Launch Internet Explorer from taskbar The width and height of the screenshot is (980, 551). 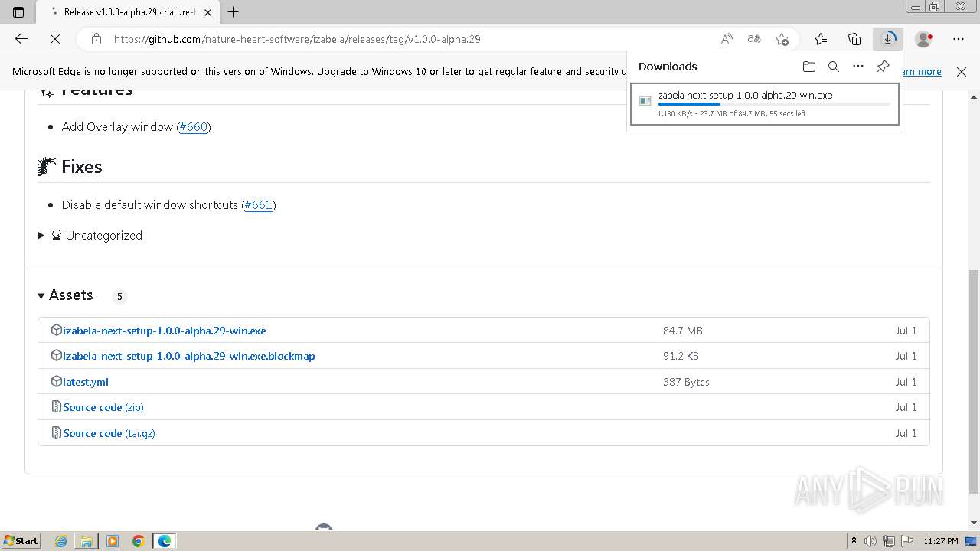point(61,541)
